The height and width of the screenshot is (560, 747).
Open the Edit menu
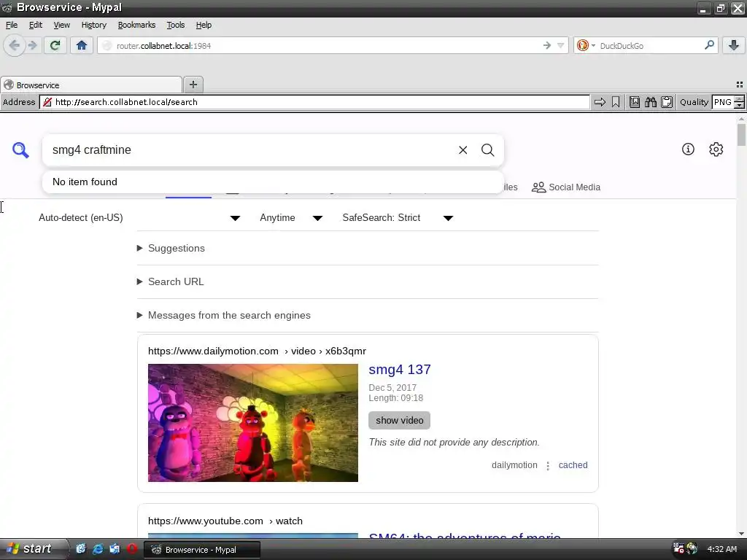coord(35,25)
